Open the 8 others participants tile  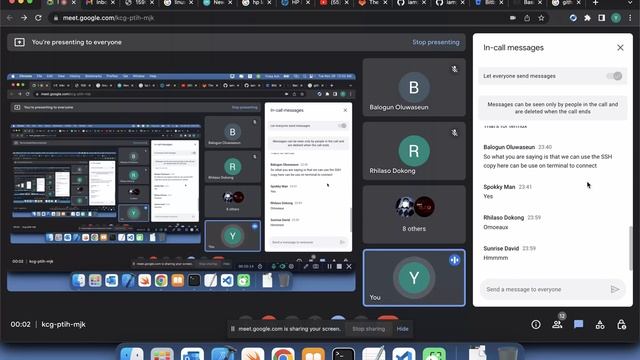click(414, 214)
